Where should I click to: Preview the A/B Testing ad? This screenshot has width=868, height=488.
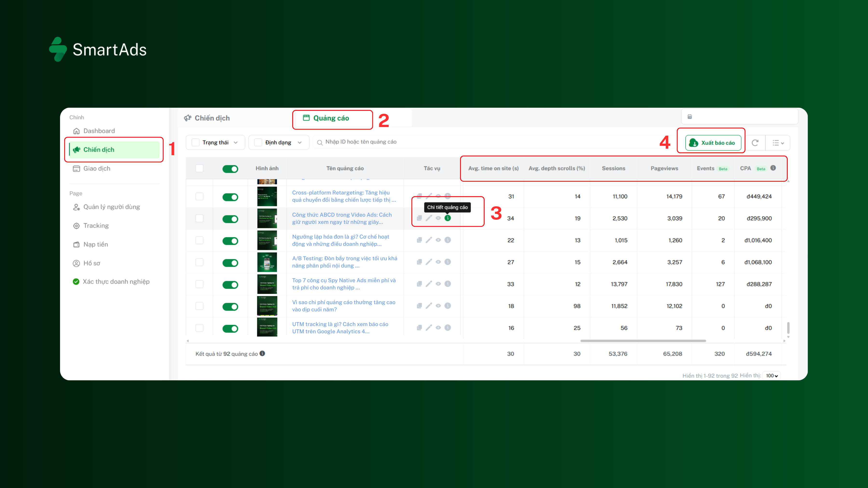(438, 262)
